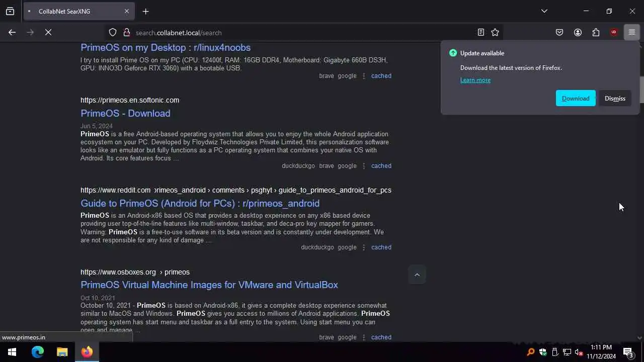
Task: Click the page vertical scrollbar thumb
Action: [x=641, y=89]
